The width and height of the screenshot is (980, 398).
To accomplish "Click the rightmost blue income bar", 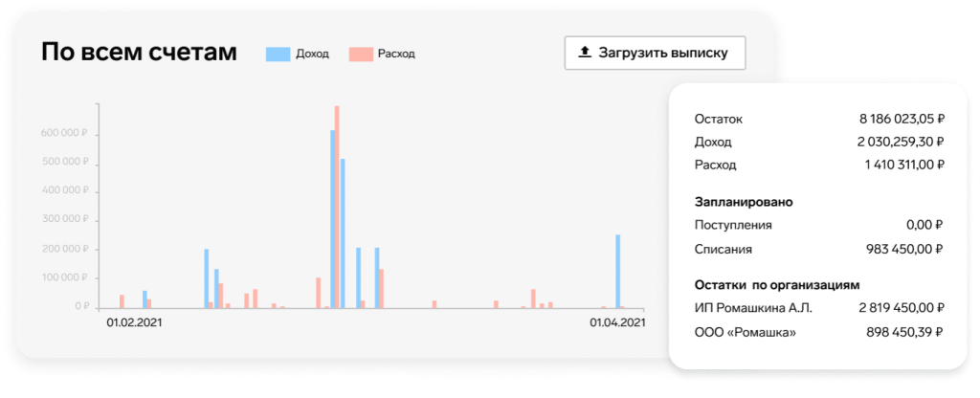I will 618,271.
